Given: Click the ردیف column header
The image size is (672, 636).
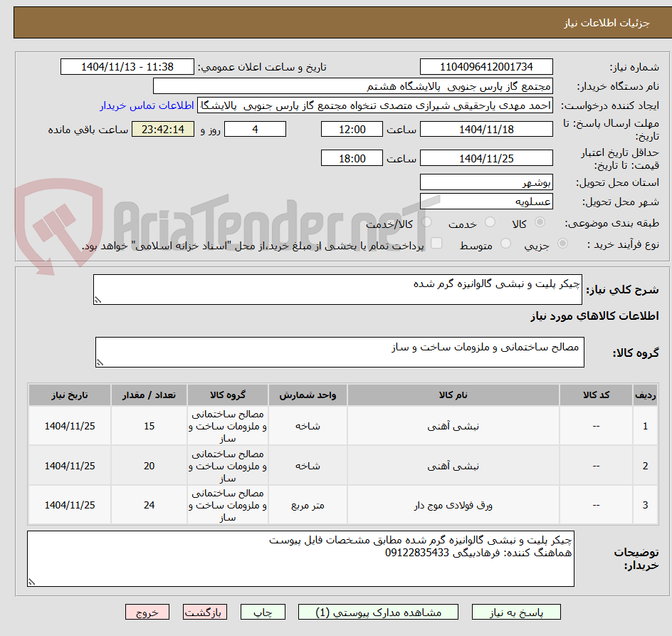Looking at the screenshot, I should pos(646,395).
